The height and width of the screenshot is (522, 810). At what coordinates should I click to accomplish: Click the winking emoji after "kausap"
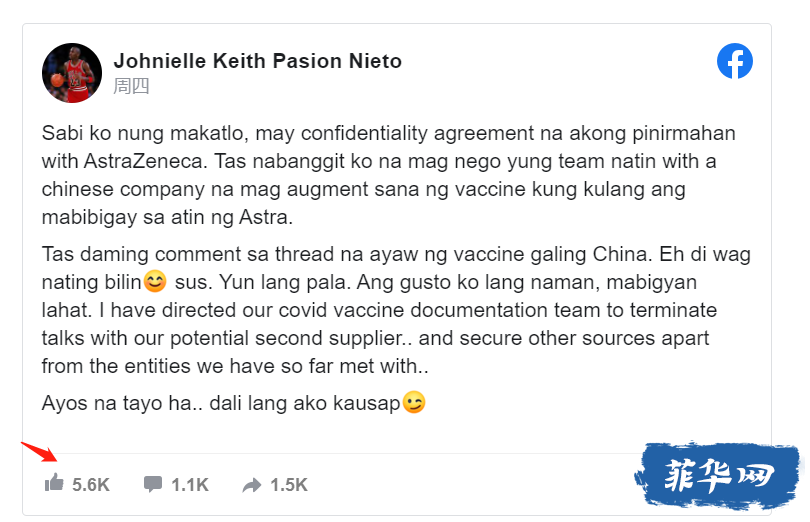(x=414, y=402)
